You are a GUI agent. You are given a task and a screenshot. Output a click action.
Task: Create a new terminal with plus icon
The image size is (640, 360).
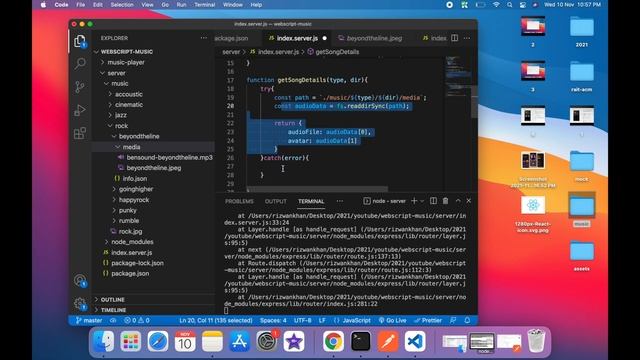tap(414, 201)
